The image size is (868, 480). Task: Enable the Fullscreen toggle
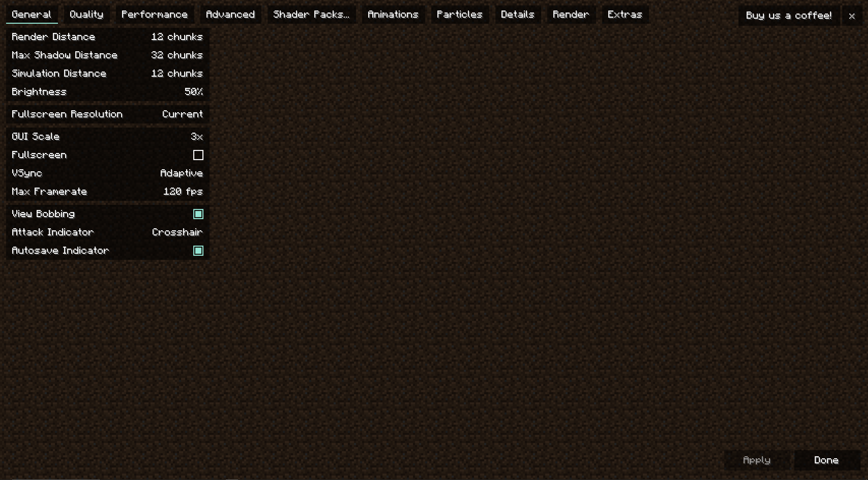(198, 154)
